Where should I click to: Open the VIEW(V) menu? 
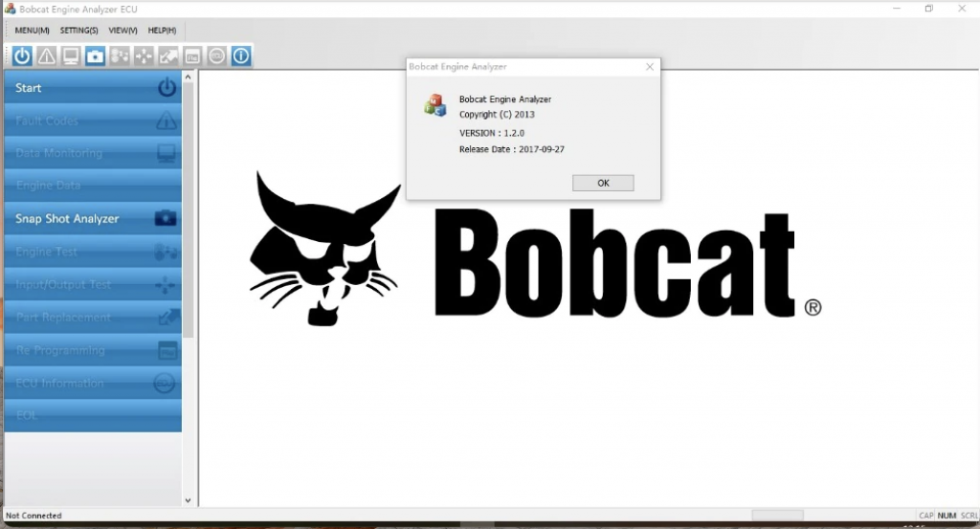click(x=122, y=30)
